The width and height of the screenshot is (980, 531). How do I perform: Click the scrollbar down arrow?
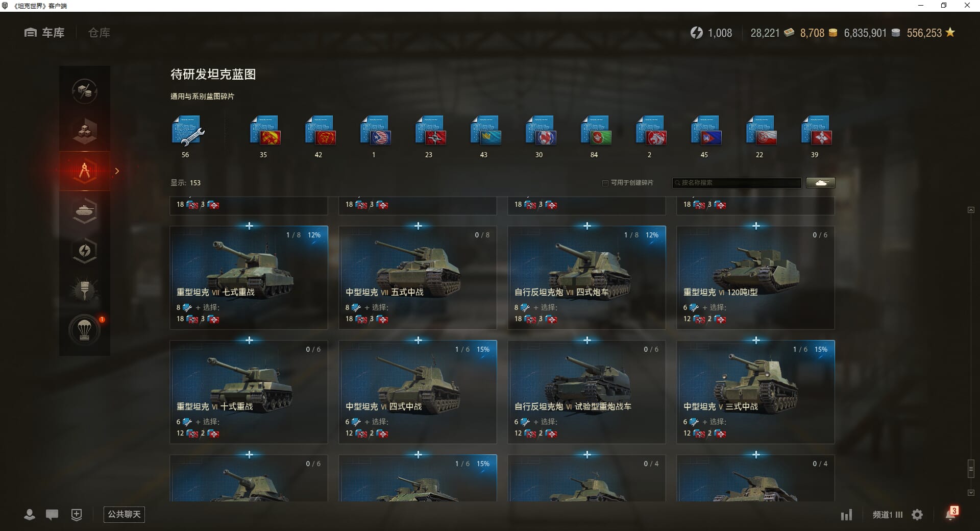pos(971,493)
